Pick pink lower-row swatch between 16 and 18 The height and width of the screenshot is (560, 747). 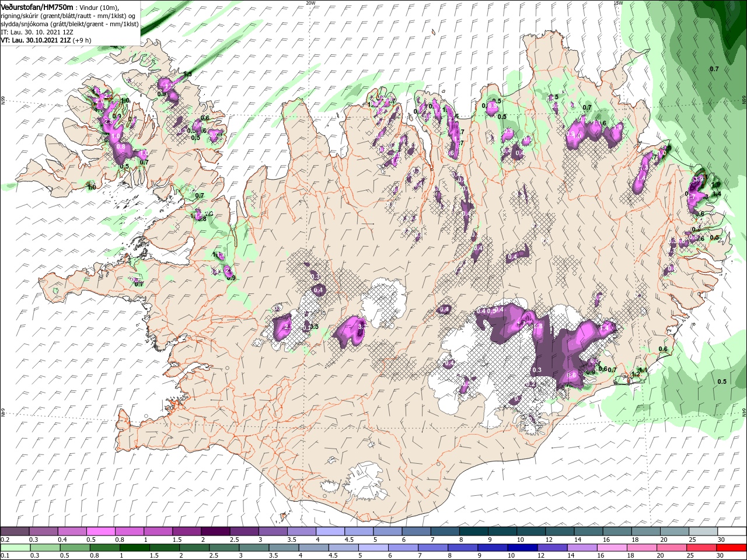point(612,548)
